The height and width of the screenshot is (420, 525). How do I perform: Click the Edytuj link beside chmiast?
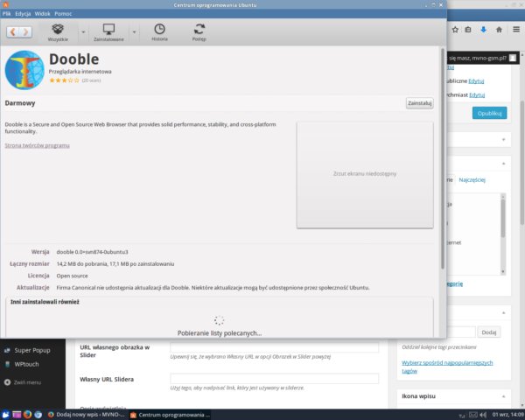tap(477, 95)
